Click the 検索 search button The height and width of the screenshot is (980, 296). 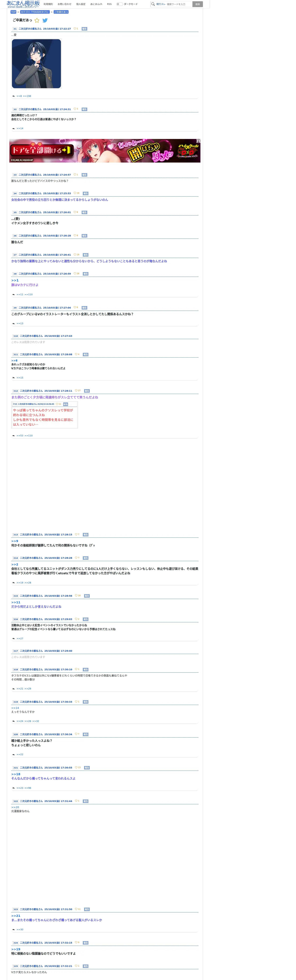(x=197, y=4)
